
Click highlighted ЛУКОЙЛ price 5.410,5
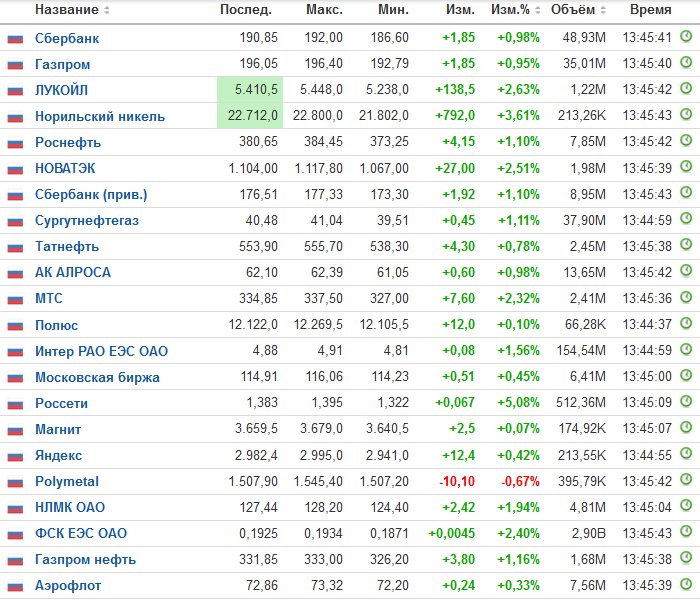[250, 90]
